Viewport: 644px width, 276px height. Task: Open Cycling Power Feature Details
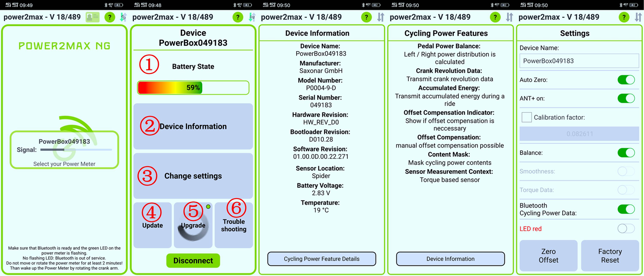click(x=322, y=259)
